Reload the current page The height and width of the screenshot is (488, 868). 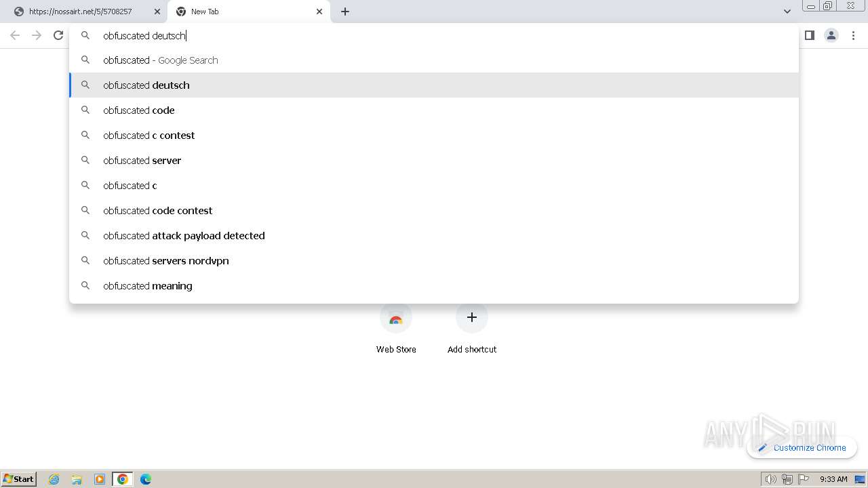click(x=58, y=35)
